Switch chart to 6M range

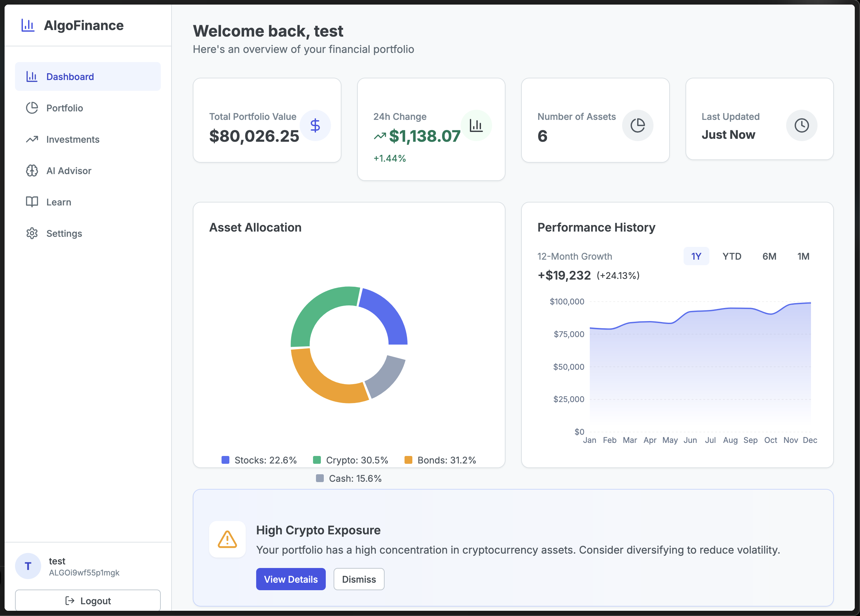[769, 256]
